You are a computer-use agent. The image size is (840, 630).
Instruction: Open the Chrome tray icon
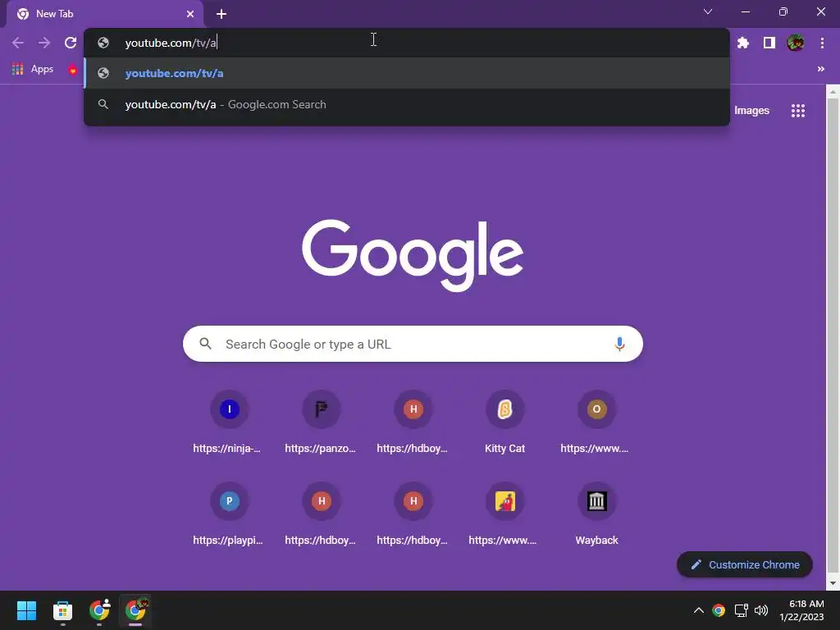pos(719,610)
